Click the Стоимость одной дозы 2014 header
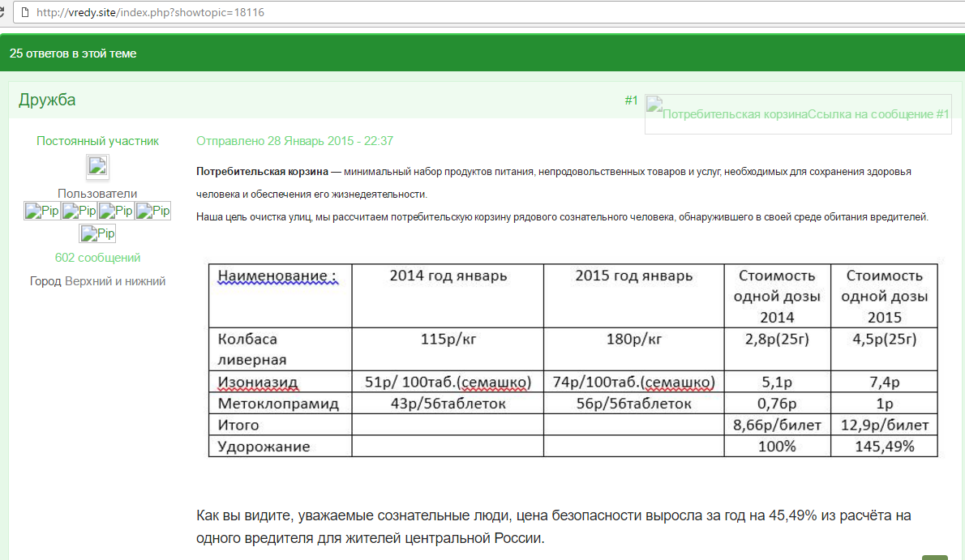The width and height of the screenshot is (965, 560). pos(778,296)
